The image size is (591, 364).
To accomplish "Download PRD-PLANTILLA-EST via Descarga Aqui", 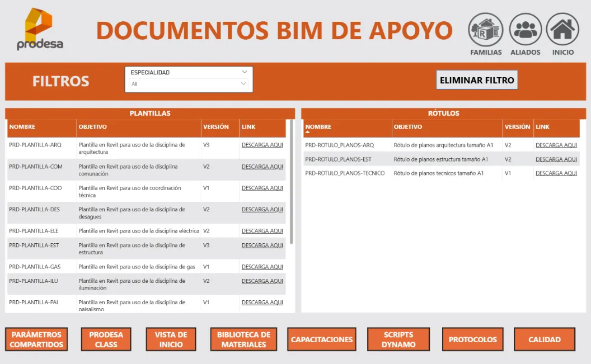I will click(x=262, y=245).
